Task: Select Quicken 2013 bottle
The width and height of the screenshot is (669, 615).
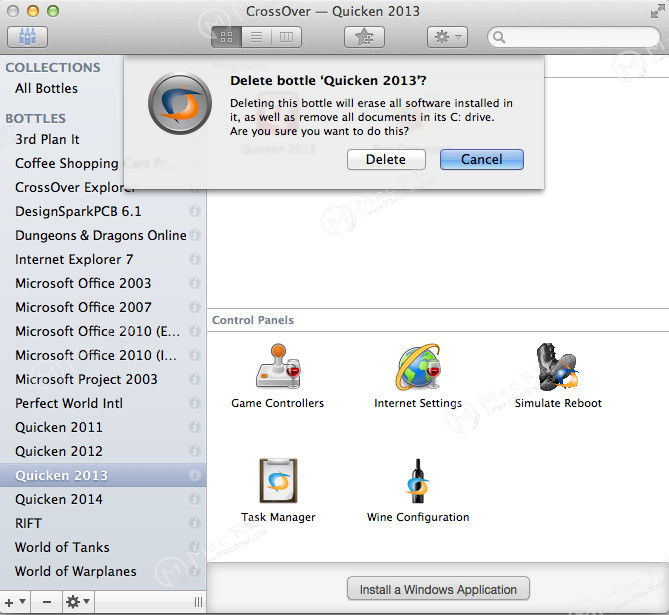Action: [103, 475]
